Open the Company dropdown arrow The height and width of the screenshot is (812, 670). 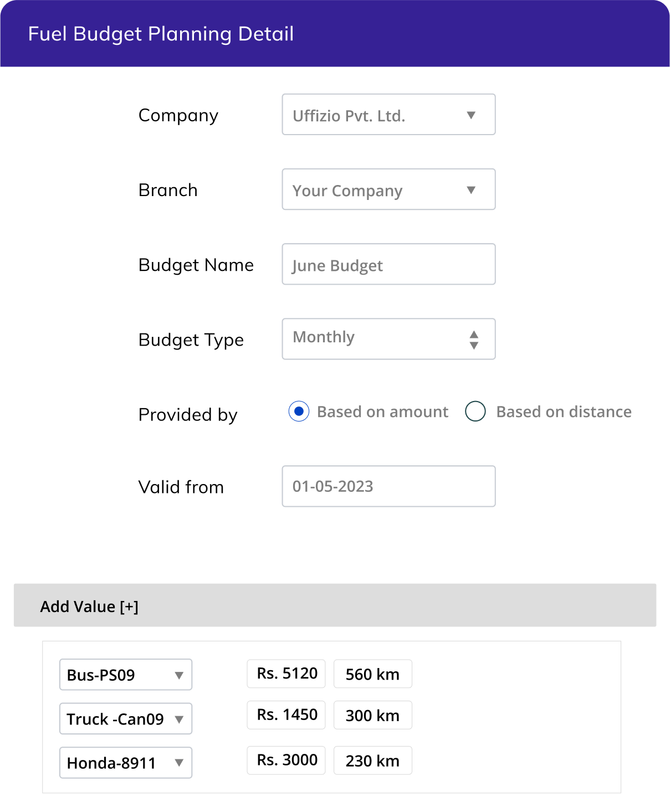[x=471, y=115]
